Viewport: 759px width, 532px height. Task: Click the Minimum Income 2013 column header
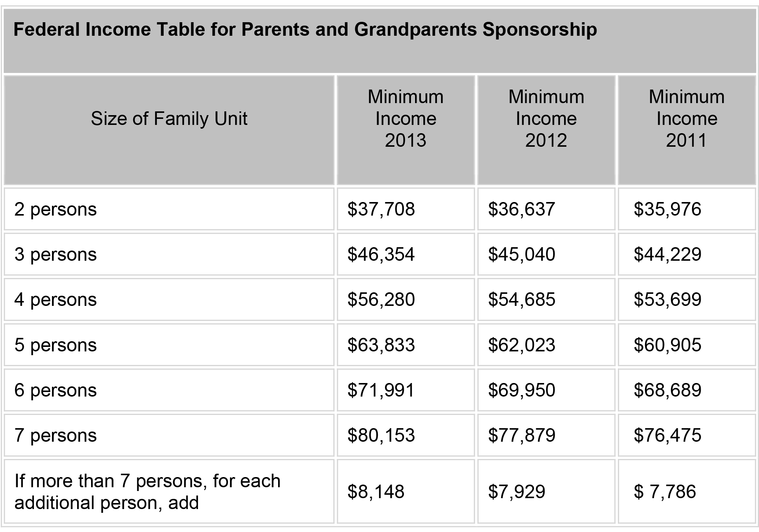point(406,119)
